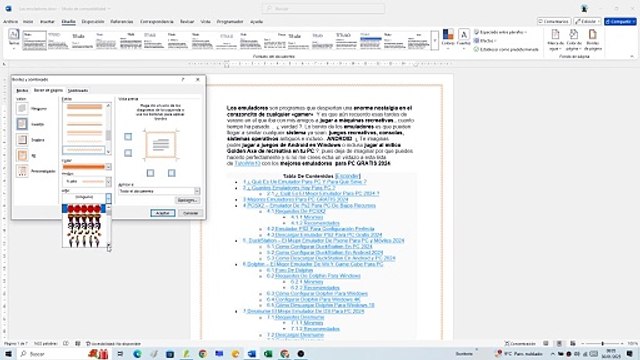Toggle the top border in the preview
Viewport: 640px width, 360px height.
point(128,136)
